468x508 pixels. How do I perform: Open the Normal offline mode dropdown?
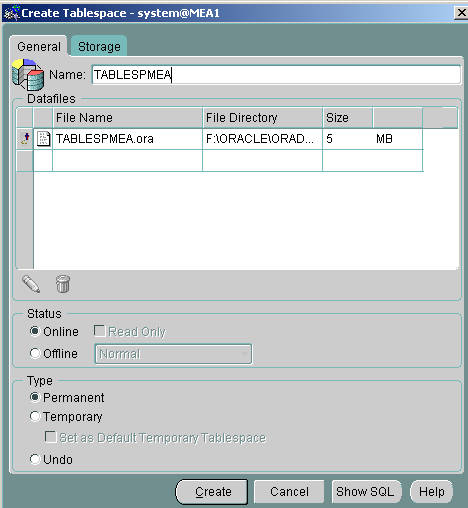click(x=173, y=354)
